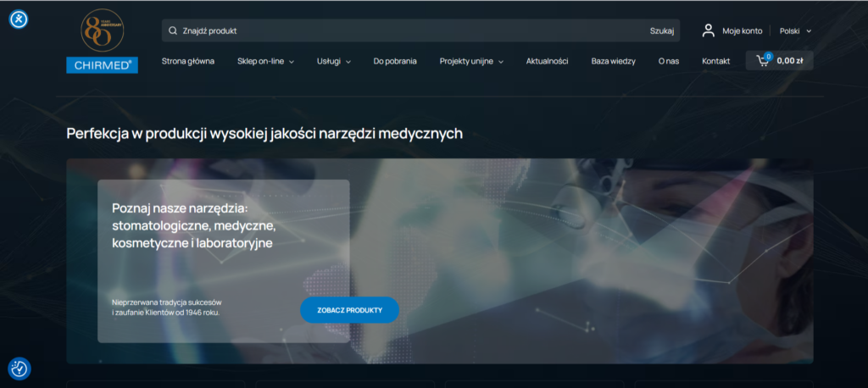This screenshot has height=388, width=868.
Task: Open Baza wiedzy page
Action: (x=614, y=62)
